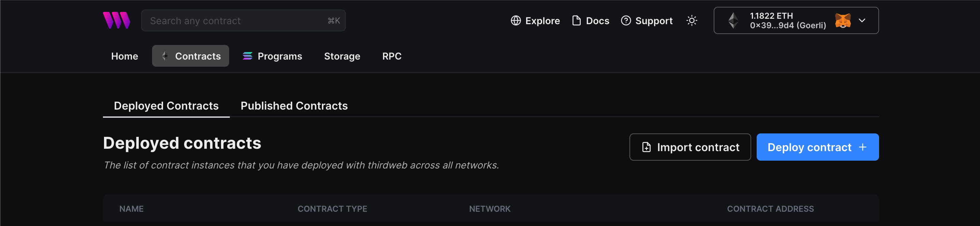Sort by the NAME column header
The height and width of the screenshot is (226, 980).
coord(131,209)
